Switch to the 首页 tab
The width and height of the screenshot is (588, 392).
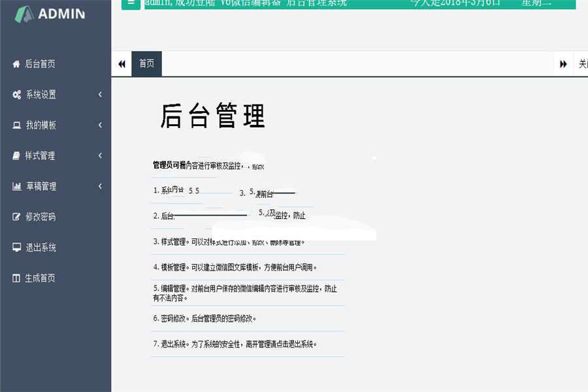coord(146,64)
